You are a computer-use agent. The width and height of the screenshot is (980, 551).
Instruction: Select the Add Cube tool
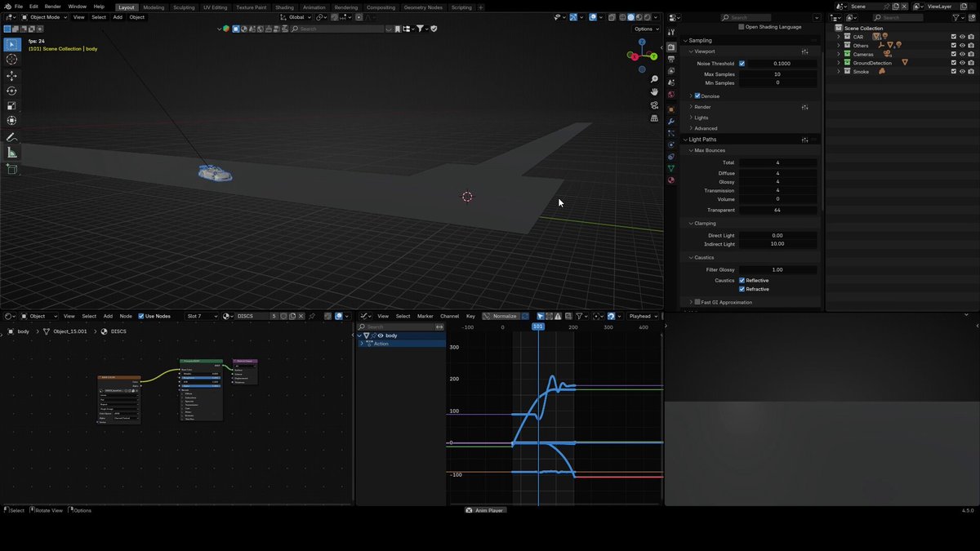(x=11, y=169)
